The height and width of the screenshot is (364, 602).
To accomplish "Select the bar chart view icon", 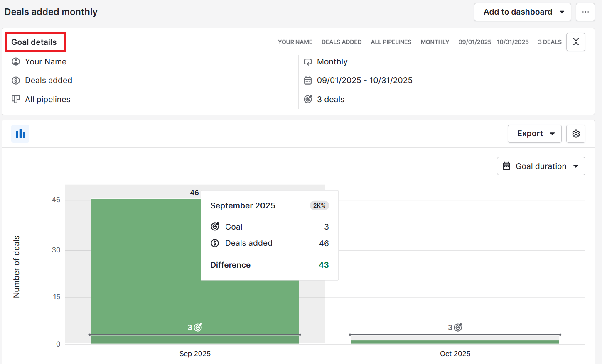I will click(x=20, y=134).
